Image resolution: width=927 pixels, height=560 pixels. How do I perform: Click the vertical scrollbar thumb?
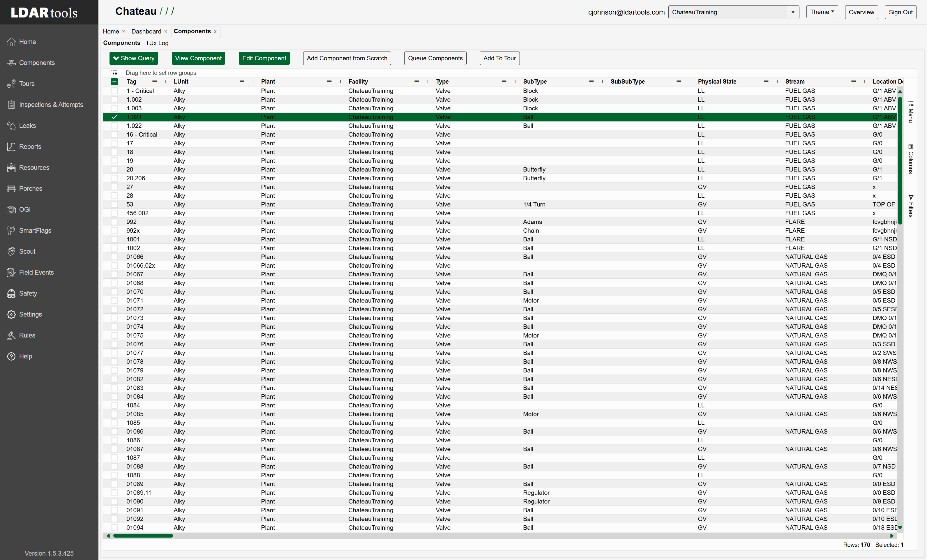tap(900, 160)
